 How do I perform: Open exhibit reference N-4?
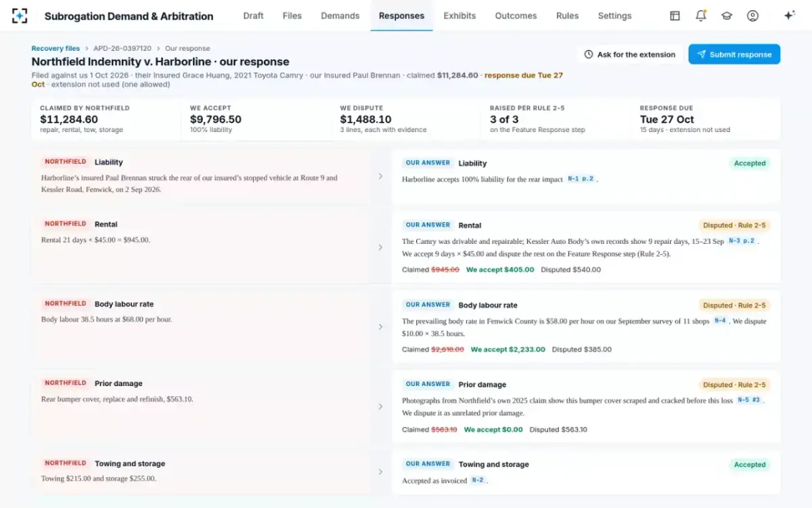coord(720,321)
